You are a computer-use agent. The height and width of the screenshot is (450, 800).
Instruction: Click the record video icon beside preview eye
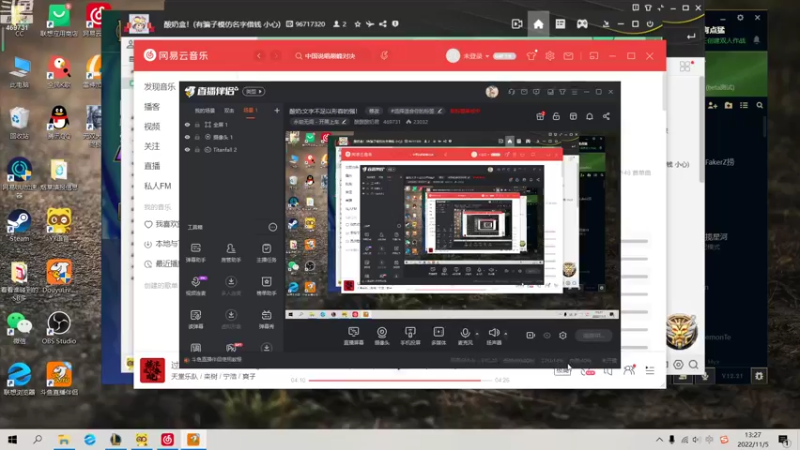tap(530, 335)
